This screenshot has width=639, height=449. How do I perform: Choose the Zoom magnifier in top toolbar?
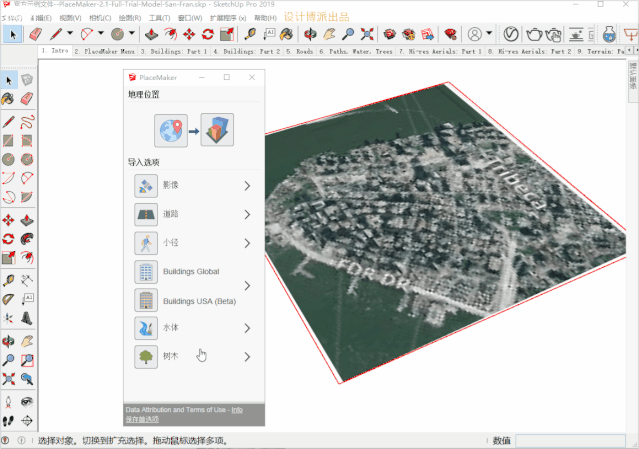coord(348,34)
